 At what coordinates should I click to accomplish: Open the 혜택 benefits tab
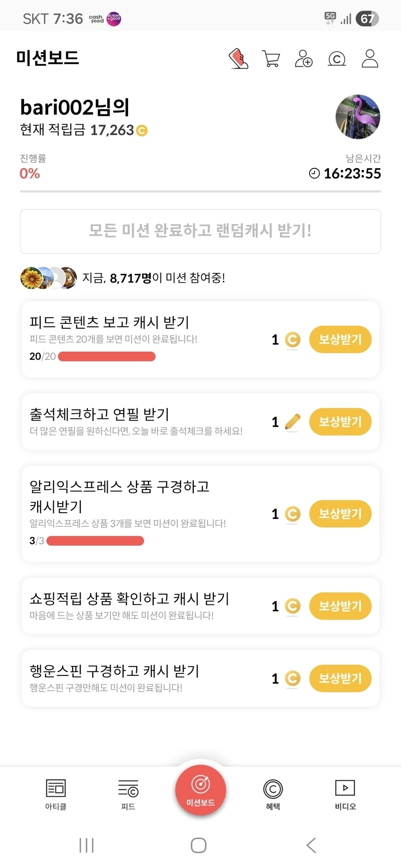click(273, 794)
